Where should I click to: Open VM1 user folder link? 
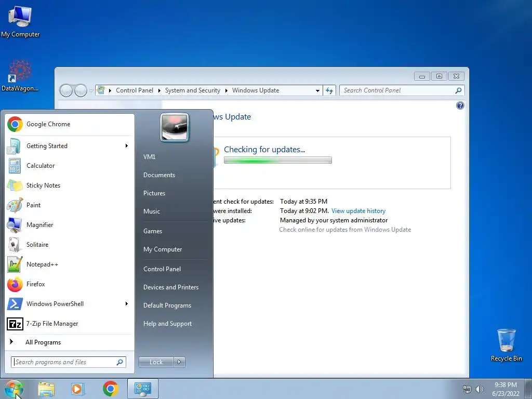(x=149, y=157)
